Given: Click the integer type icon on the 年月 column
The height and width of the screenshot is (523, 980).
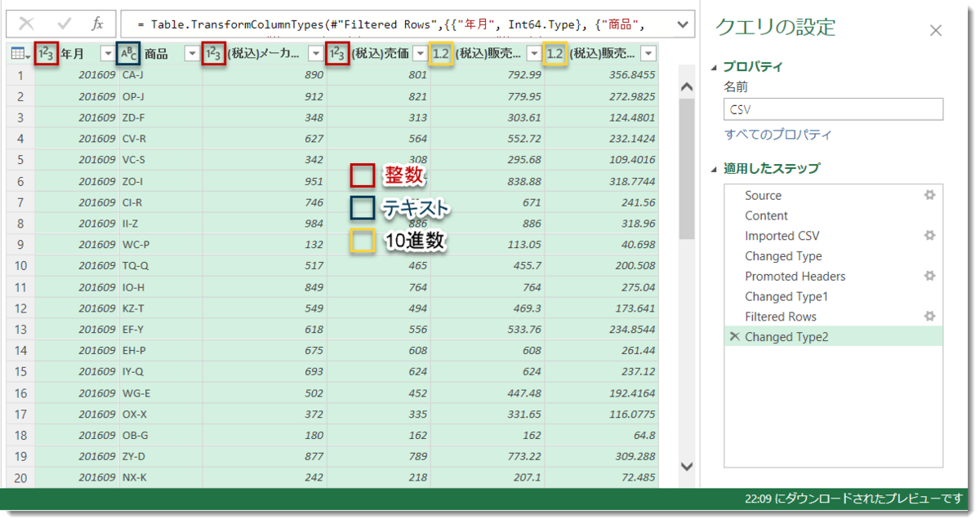Looking at the screenshot, I should pos(47,52).
